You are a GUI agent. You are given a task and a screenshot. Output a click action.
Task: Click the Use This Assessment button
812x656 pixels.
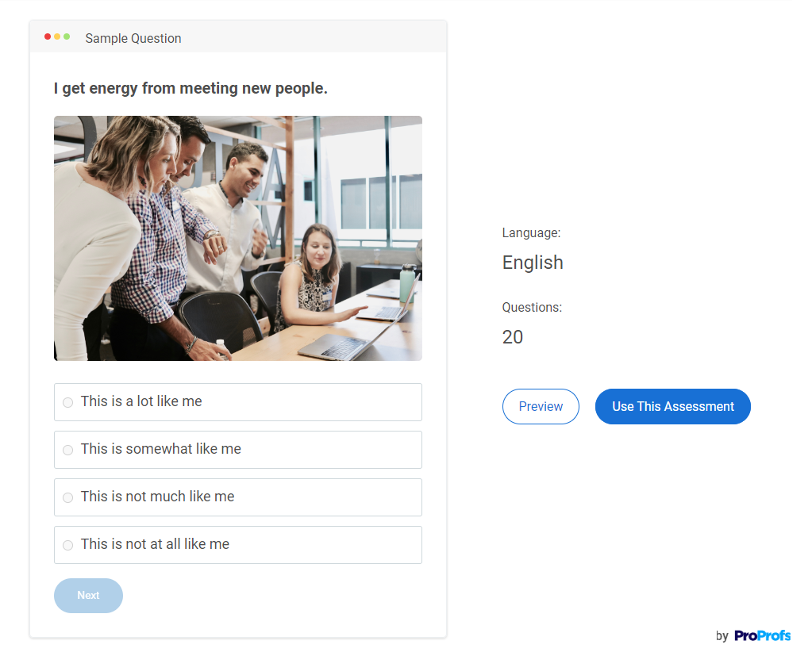point(672,406)
